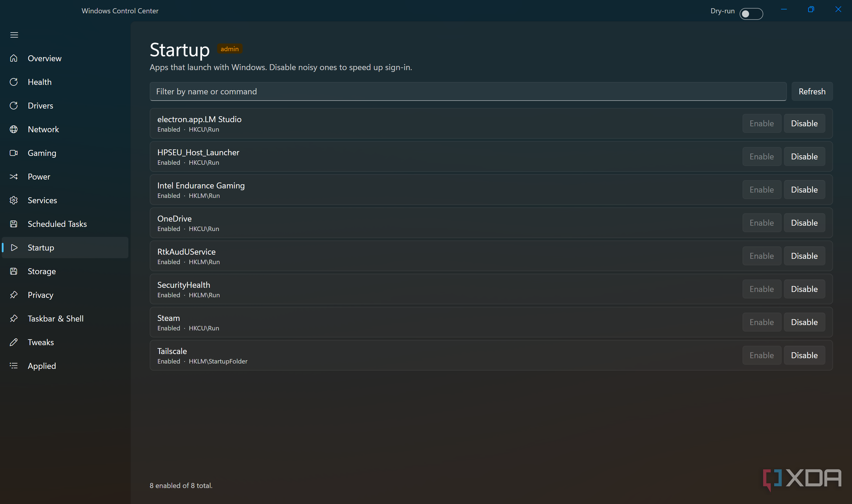Viewport: 852px width, 504px height.
Task: Disable OneDrive at startup
Action: 804,223
